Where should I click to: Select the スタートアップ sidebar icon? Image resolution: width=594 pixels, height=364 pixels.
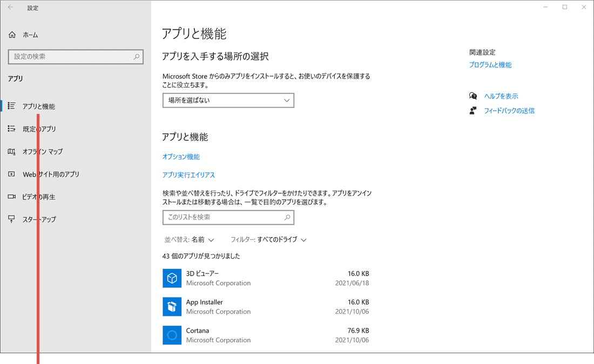(11, 219)
